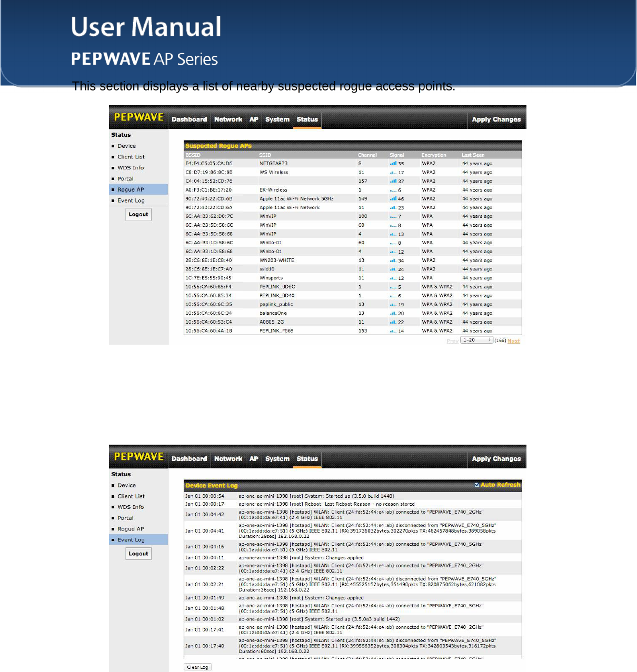Viewport: 637px width, 672px height.
Task: Click Logout in Device Event Log screenshot
Action: 138,554
